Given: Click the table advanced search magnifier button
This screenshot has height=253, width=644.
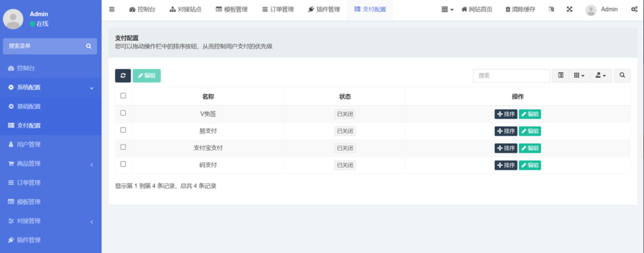Looking at the screenshot, I should coord(622,76).
